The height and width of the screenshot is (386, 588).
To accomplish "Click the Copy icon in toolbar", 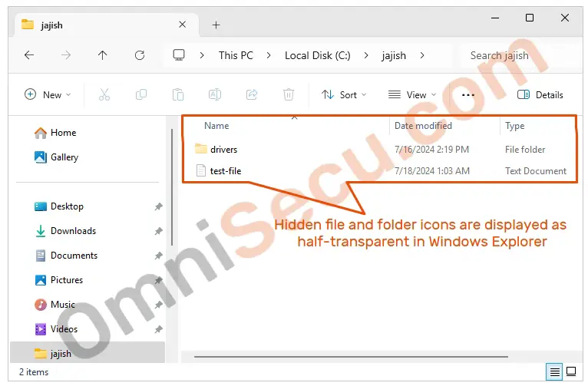I will [141, 94].
